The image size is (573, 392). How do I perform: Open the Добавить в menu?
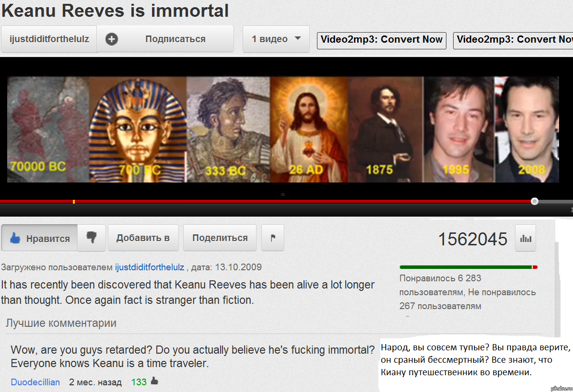click(x=143, y=238)
